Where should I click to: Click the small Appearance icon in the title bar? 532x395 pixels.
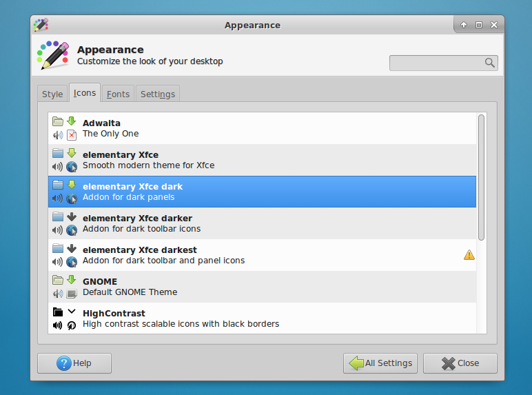tap(41, 25)
